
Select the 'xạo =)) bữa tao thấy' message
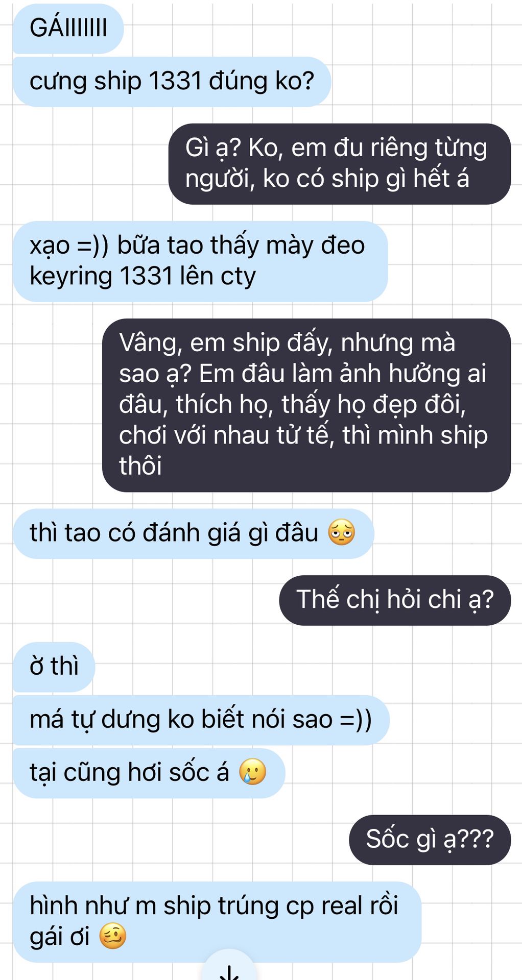click(200, 261)
